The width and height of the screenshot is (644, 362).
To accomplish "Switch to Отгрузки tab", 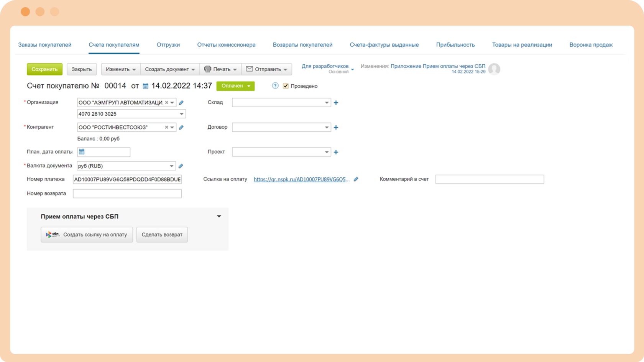I will point(168,45).
